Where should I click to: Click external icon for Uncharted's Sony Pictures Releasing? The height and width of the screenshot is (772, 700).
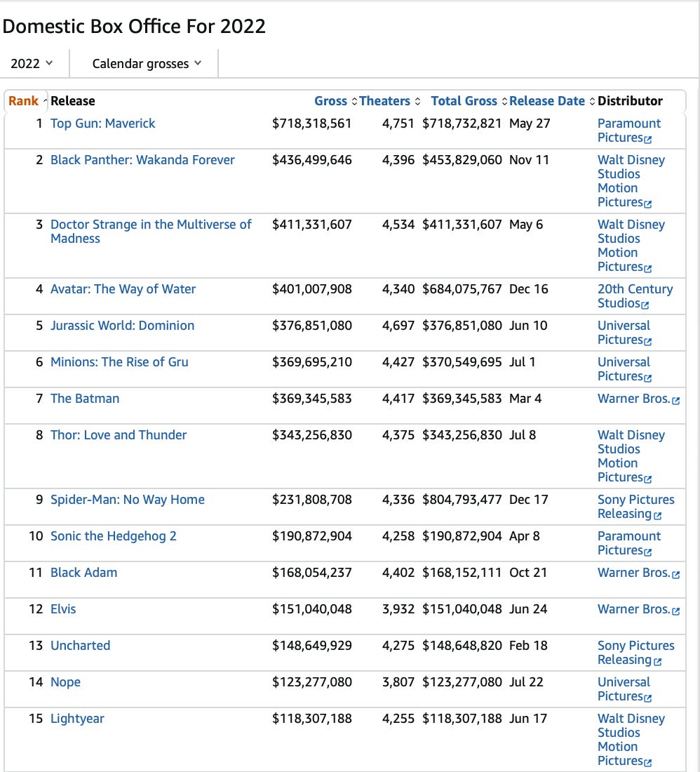click(658, 662)
